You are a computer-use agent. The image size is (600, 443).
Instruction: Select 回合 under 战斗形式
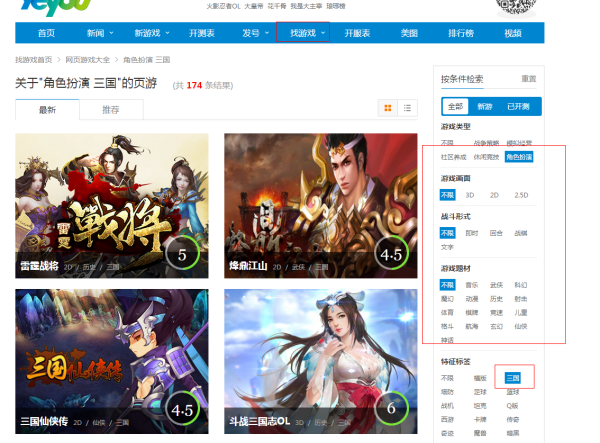point(496,233)
